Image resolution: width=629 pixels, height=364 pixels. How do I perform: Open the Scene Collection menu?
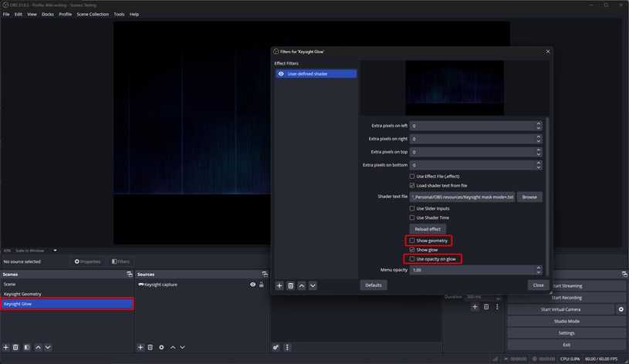pyautogui.click(x=93, y=14)
